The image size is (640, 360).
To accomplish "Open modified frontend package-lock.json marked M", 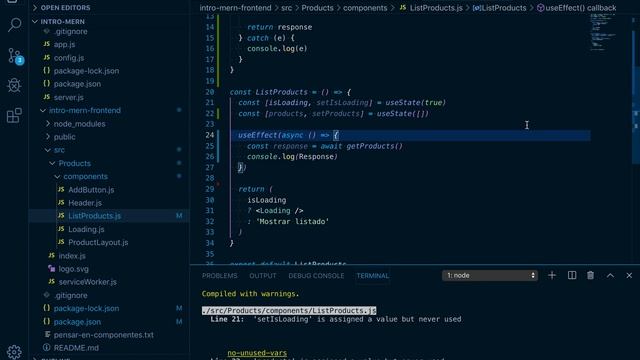I will 86,308.
